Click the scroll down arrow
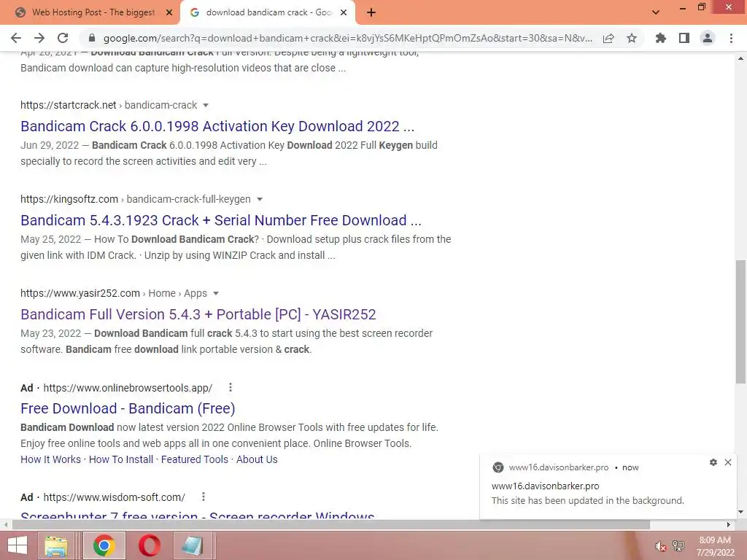Image resolution: width=747 pixels, height=560 pixels. pos(740,513)
